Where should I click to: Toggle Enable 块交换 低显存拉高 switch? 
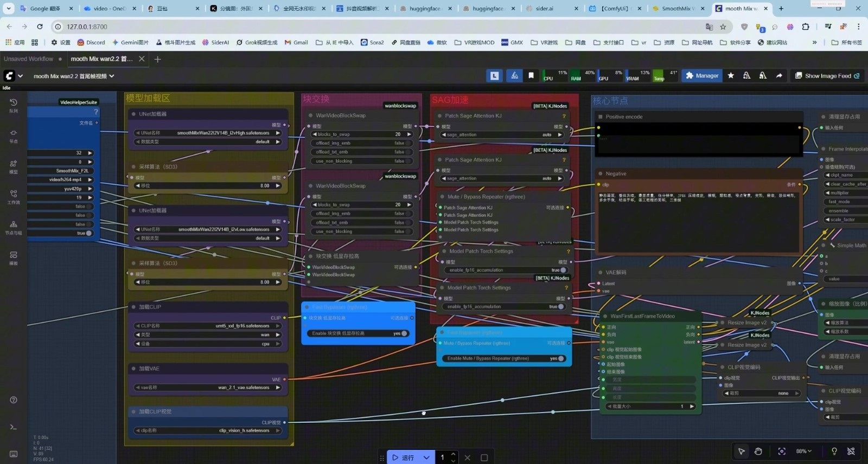pyautogui.click(x=404, y=333)
